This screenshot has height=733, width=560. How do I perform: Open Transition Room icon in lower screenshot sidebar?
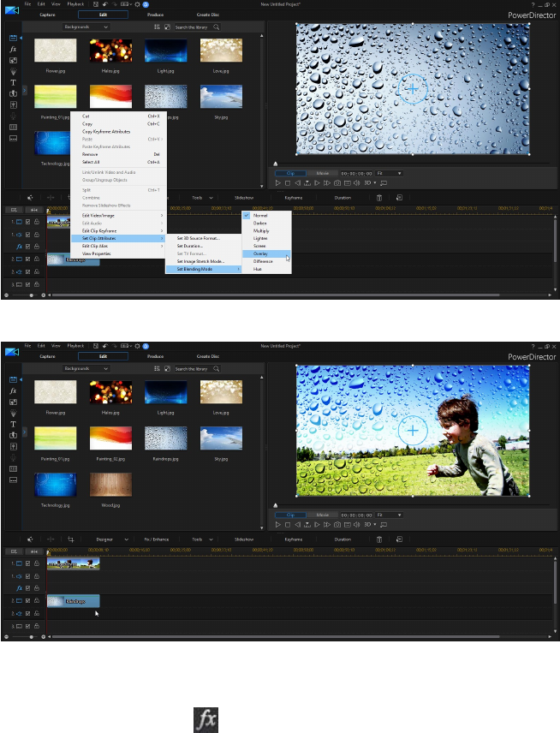coord(13,435)
